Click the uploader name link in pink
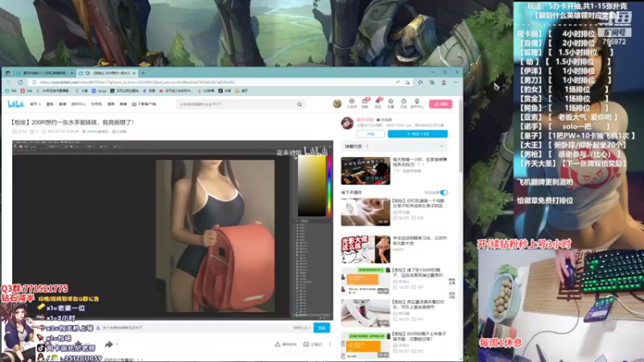 coord(365,120)
